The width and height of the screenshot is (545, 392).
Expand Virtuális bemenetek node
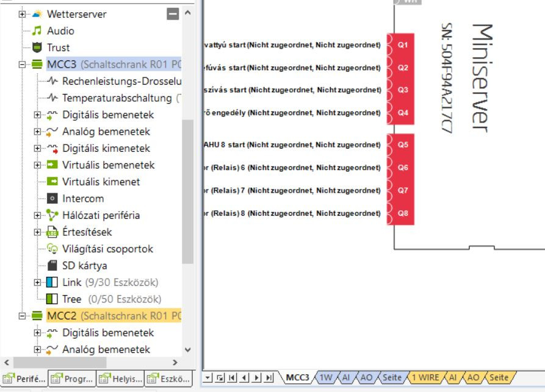click(37, 165)
